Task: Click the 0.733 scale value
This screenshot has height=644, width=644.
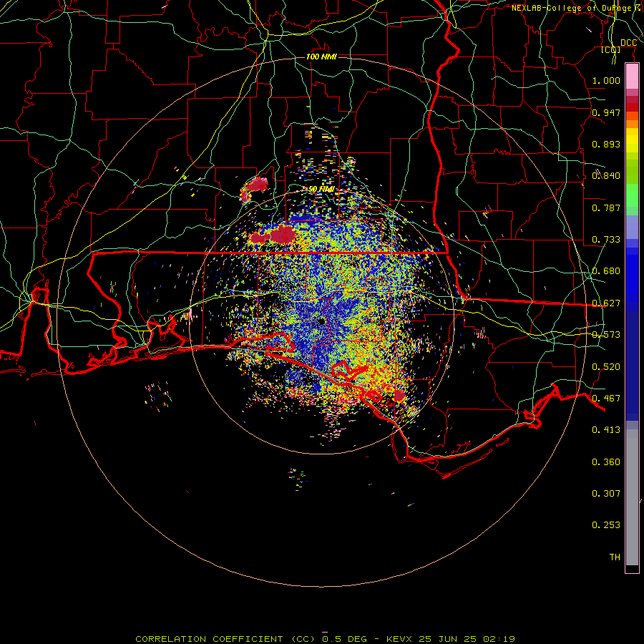Action: pyautogui.click(x=606, y=240)
